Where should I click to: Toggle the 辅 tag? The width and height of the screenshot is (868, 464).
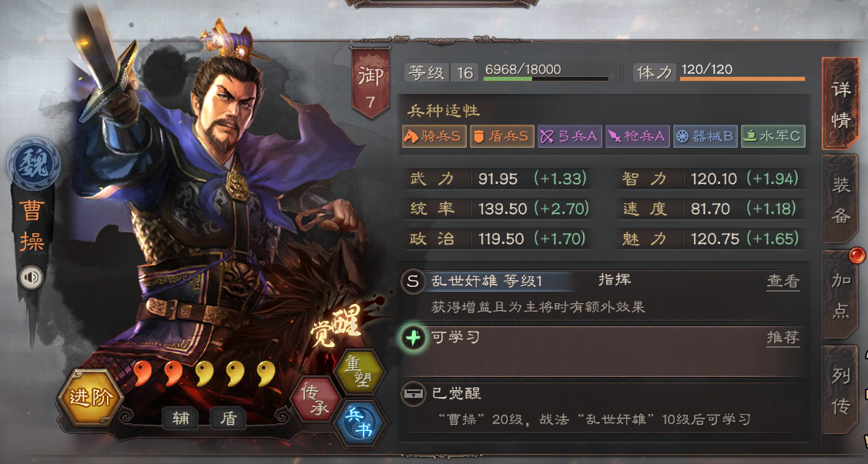point(181,418)
